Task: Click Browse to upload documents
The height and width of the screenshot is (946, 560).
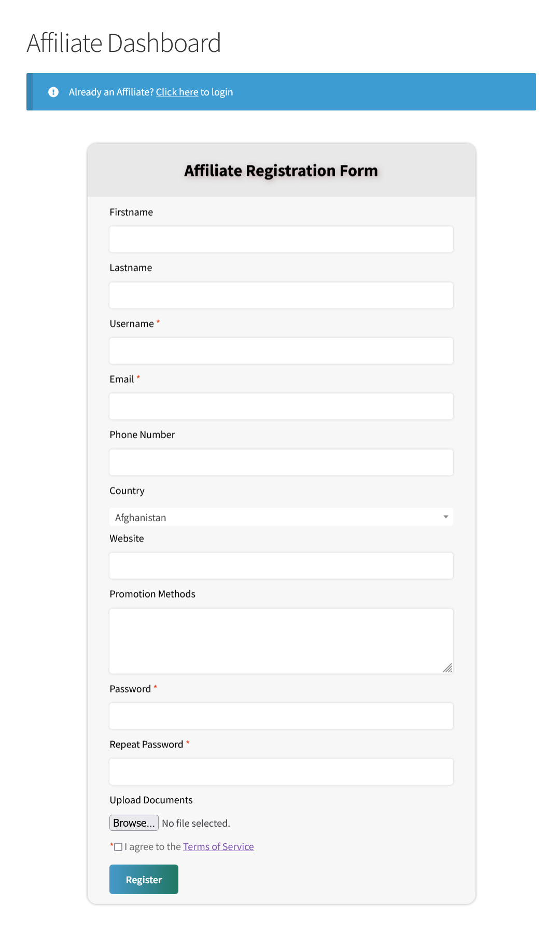Action: [x=134, y=823]
